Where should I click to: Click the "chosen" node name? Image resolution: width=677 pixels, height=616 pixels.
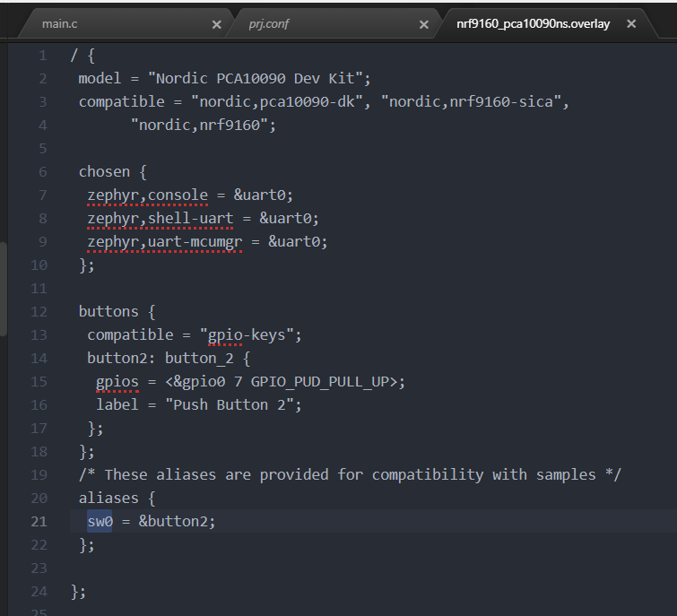[104, 172]
